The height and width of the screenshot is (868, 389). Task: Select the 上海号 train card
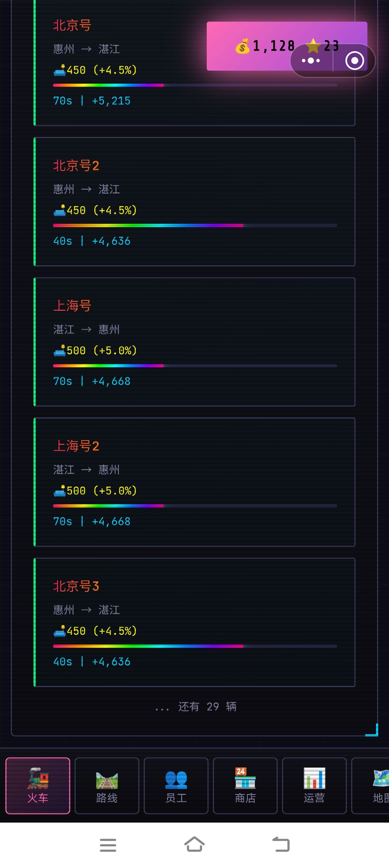pos(194,342)
